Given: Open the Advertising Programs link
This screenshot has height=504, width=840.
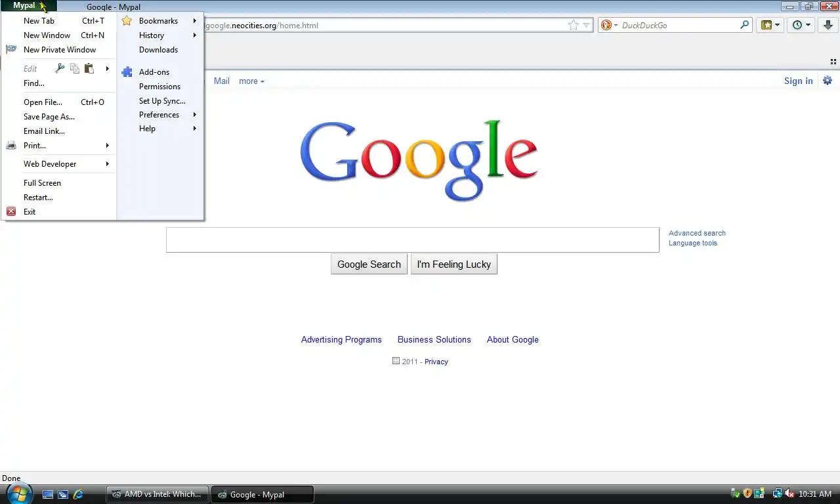Looking at the screenshot, I should point(341,339).
